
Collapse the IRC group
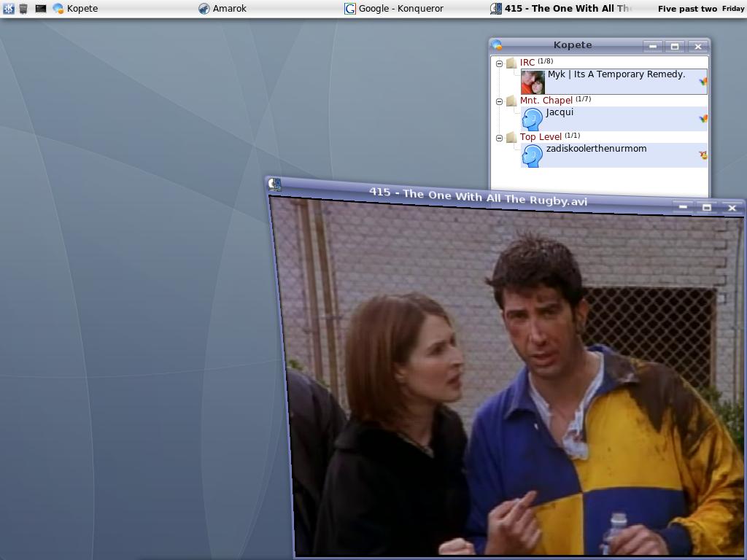499,63
